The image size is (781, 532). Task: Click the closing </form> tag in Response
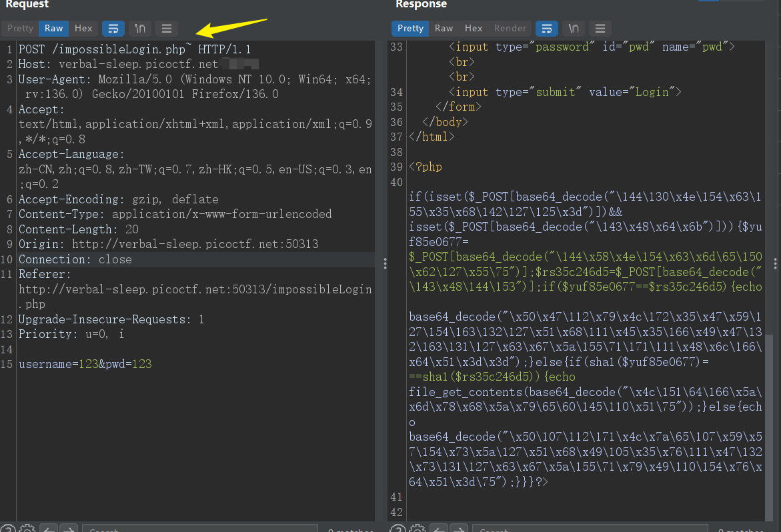click(x=458, y=107)
